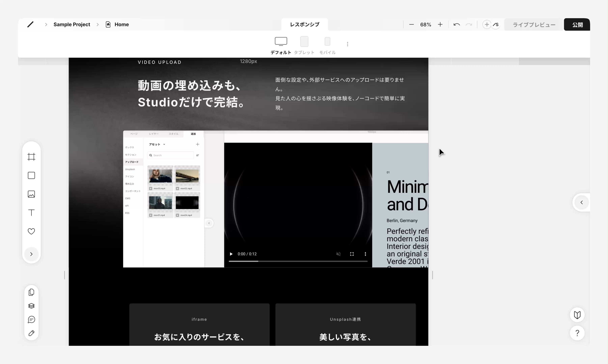Click the asset Search field

pos(170,155)
